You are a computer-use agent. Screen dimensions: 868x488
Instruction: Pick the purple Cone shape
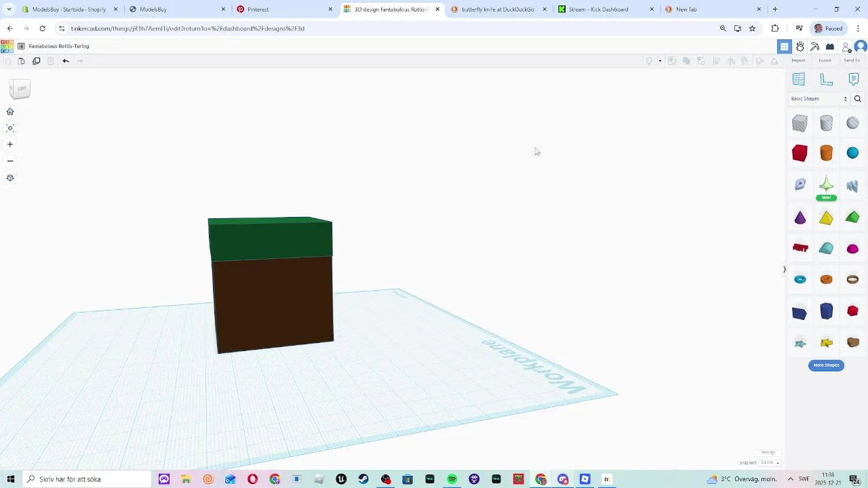pyautogui.click(x=800, y=218)
